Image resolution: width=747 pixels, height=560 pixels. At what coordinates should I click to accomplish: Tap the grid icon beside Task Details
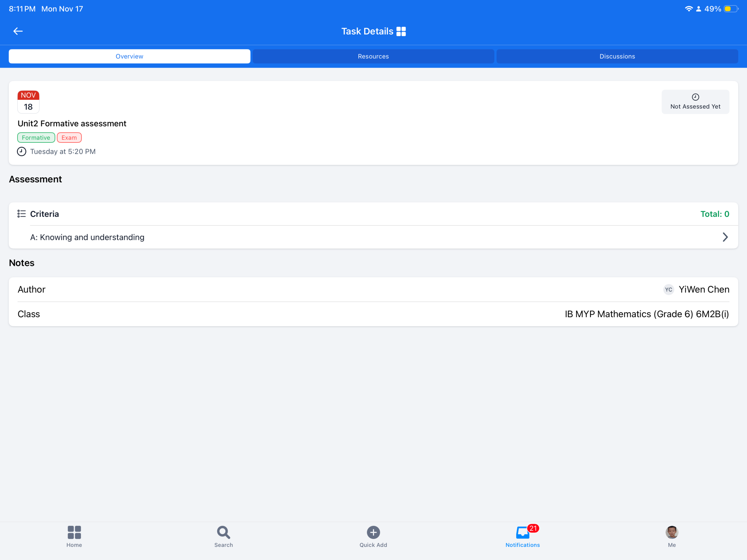point(401,32)
